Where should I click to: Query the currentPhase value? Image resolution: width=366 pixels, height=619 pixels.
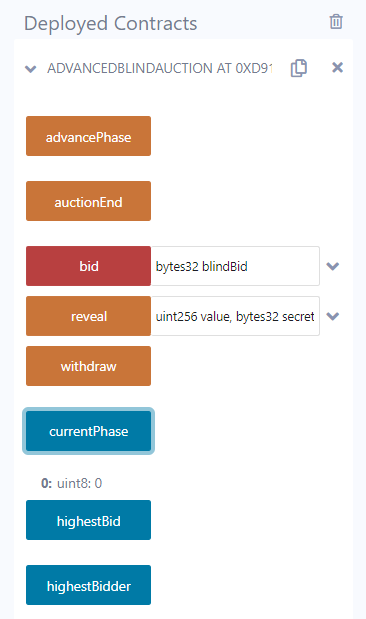coord(88,431)
